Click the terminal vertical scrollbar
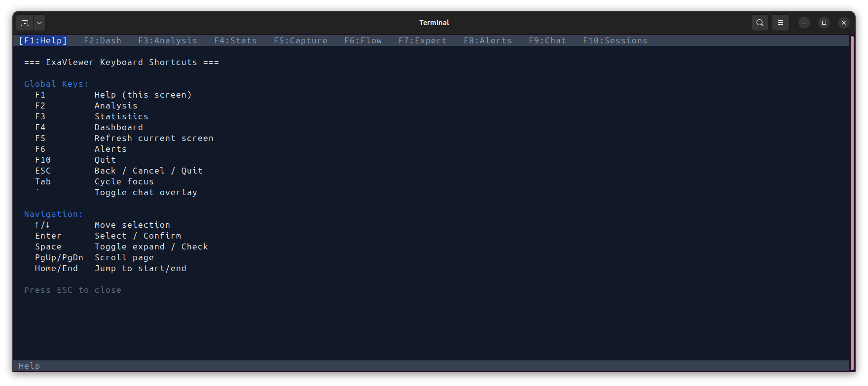Screen dimensions: 868x386 852,203
